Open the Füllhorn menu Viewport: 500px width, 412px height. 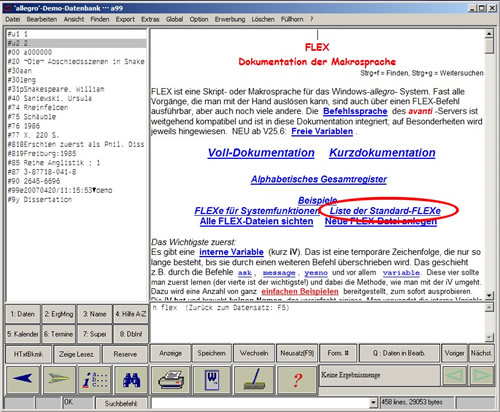(292, 19)
